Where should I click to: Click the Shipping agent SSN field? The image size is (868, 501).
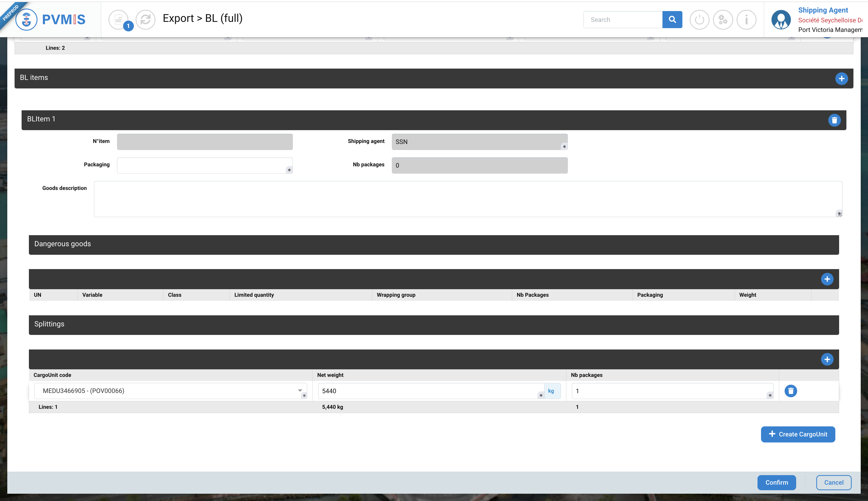click(x=479, y=142)
